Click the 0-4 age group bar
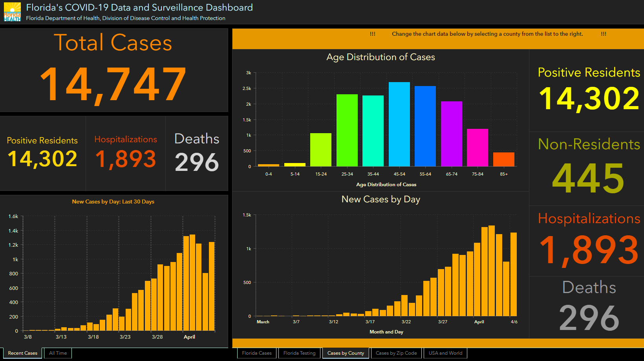 pos(269,165)
